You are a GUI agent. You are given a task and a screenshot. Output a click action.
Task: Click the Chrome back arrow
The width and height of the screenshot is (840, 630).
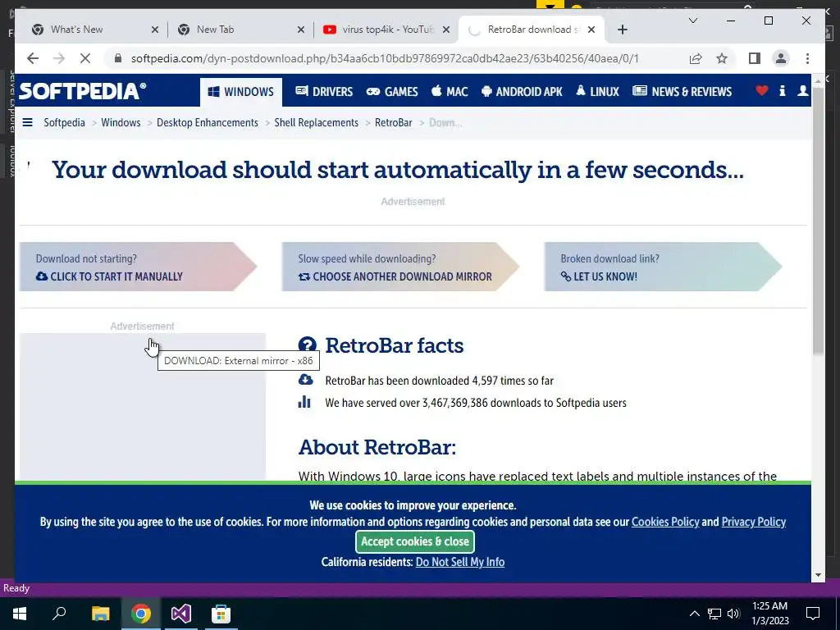coord(33,58)
